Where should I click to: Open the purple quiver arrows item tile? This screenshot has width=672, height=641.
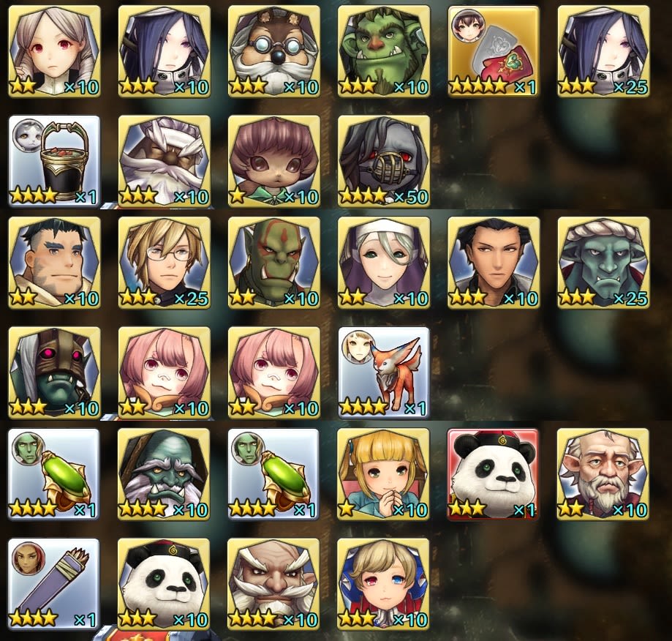pos(54,584)
